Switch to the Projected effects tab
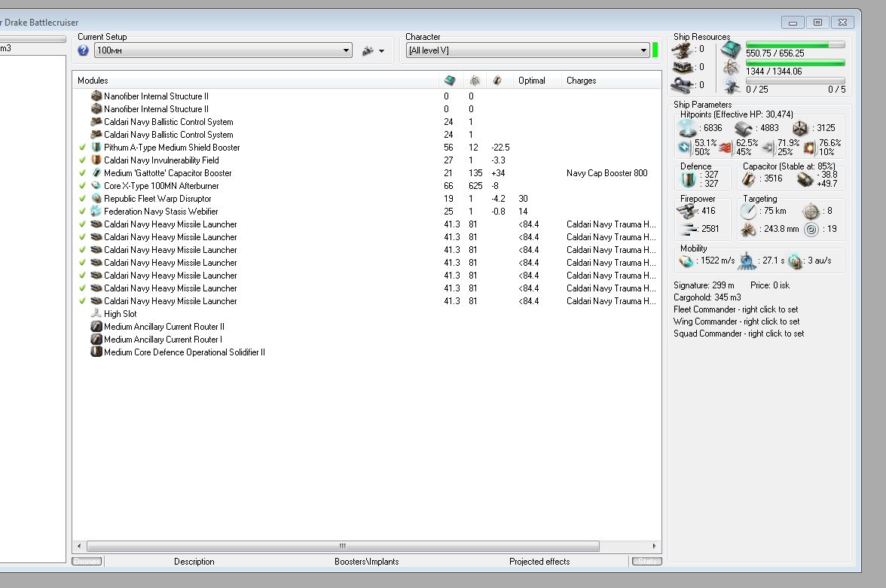Screen dimensions: 886x588 539,562
